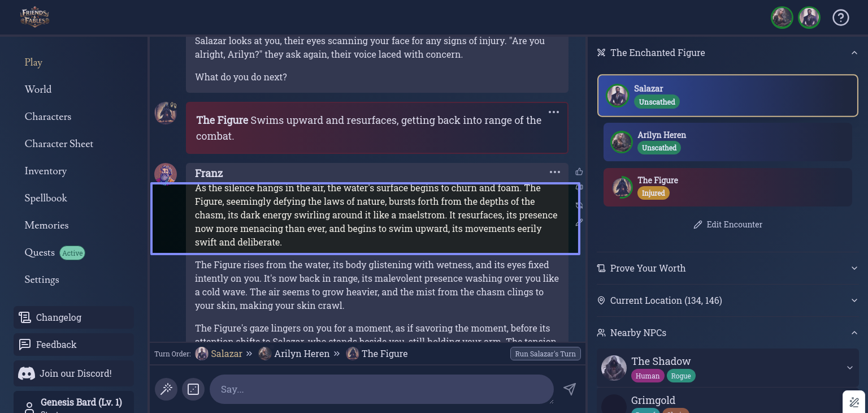Click the Say message input field

coord(381,389)
